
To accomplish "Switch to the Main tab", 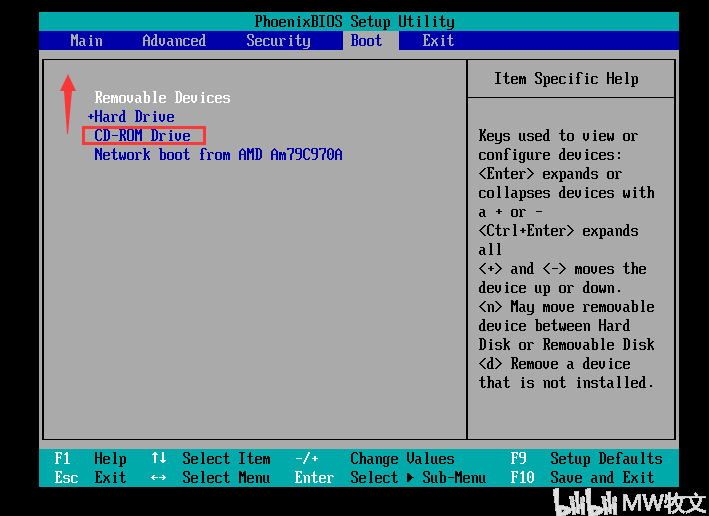I will click(x=86, y=41).
